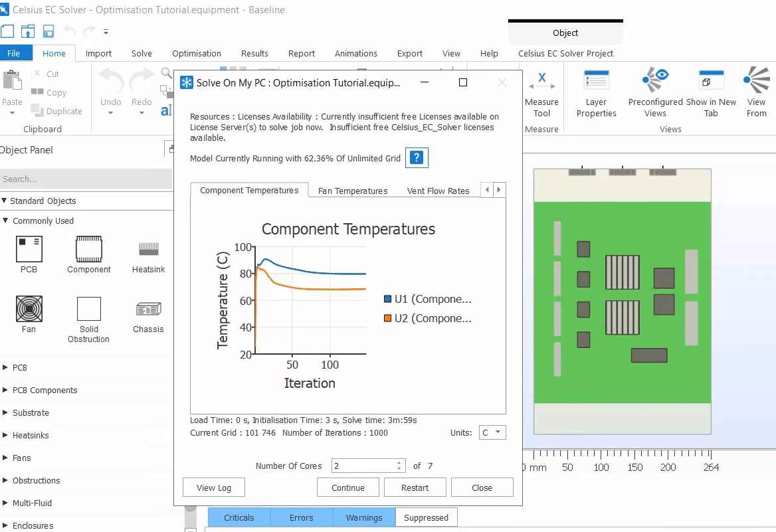Image resolution: width=776 pixels, height=532 pixels.
Task: Open the Customize Quick Access Toolbar arrow
Action: [x=106, y=32]
